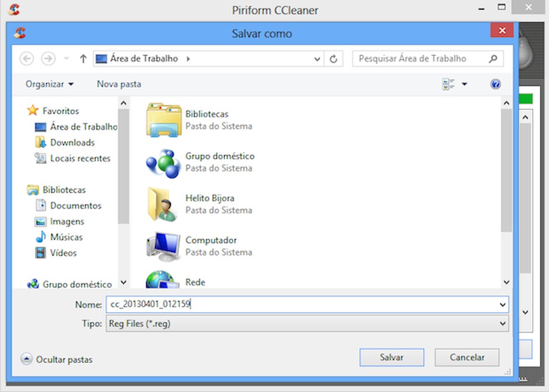Click the Bibliotecas name in file list
The height and width of the screenshot is (392, 549).
click(206, 114)
